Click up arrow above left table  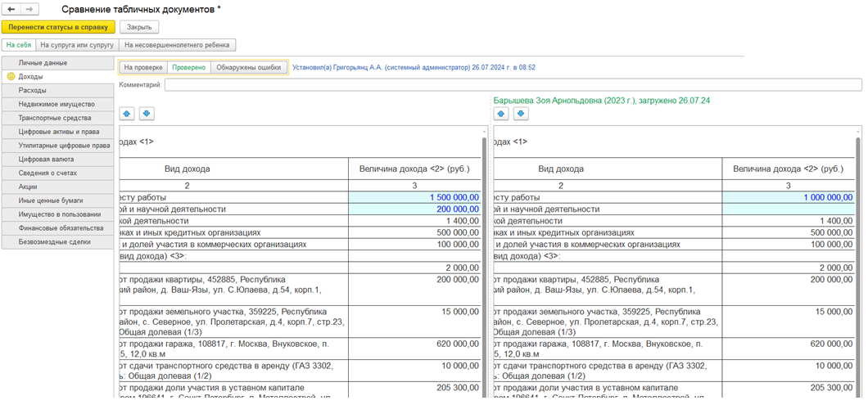127,114
